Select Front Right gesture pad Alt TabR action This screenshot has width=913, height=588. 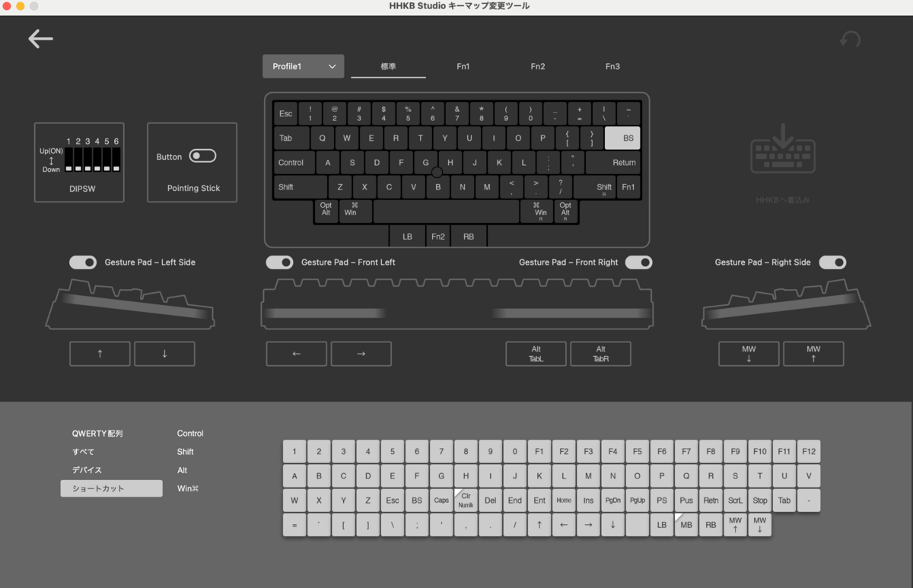pyautogui.click(x=601, y=354)
